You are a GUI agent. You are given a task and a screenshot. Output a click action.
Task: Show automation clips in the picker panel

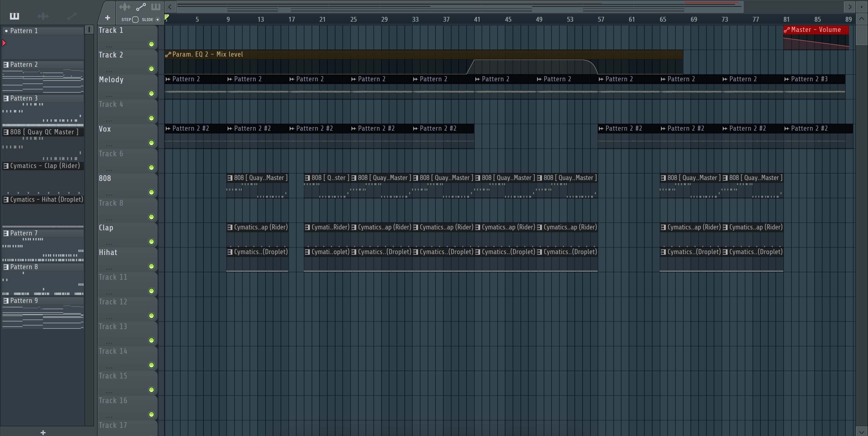pyautogui.click(x=72, y=16)
